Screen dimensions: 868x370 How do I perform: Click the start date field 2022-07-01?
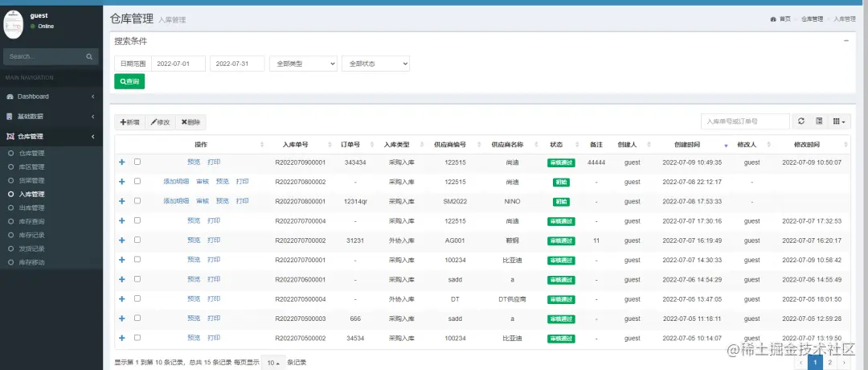pyautogui.click(x=178, y=64)
